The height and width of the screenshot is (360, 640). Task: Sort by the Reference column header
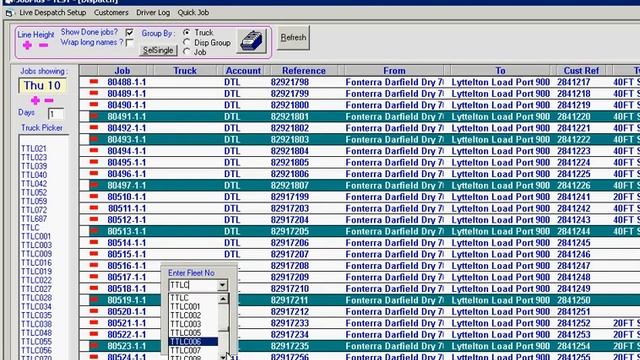click(x=304, y=71)
